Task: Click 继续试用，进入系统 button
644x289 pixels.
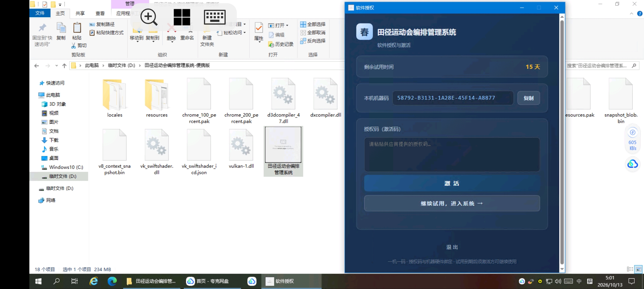Action: click(x=452, y=203)
